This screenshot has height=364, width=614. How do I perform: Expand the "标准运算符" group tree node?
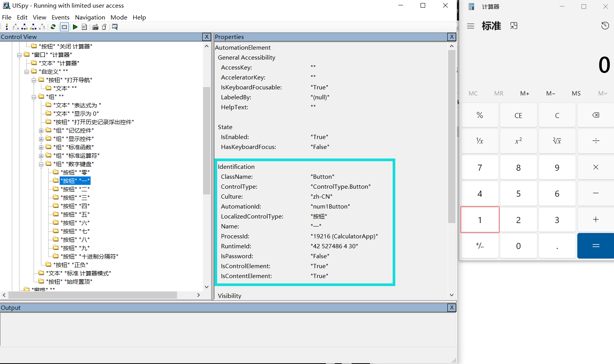41,156
